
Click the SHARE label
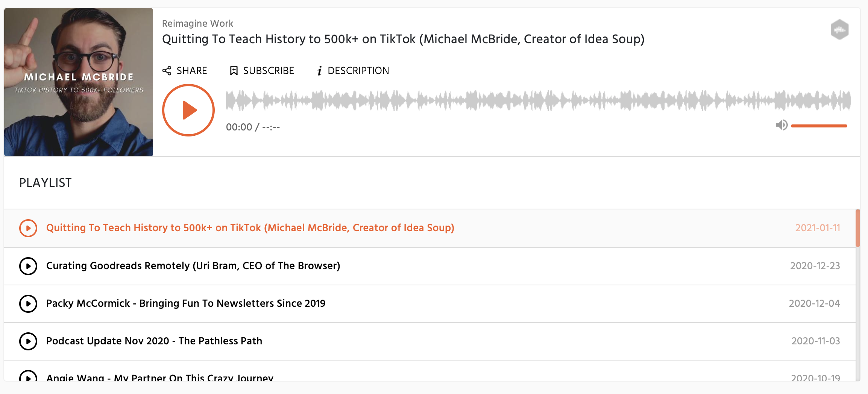192,71
